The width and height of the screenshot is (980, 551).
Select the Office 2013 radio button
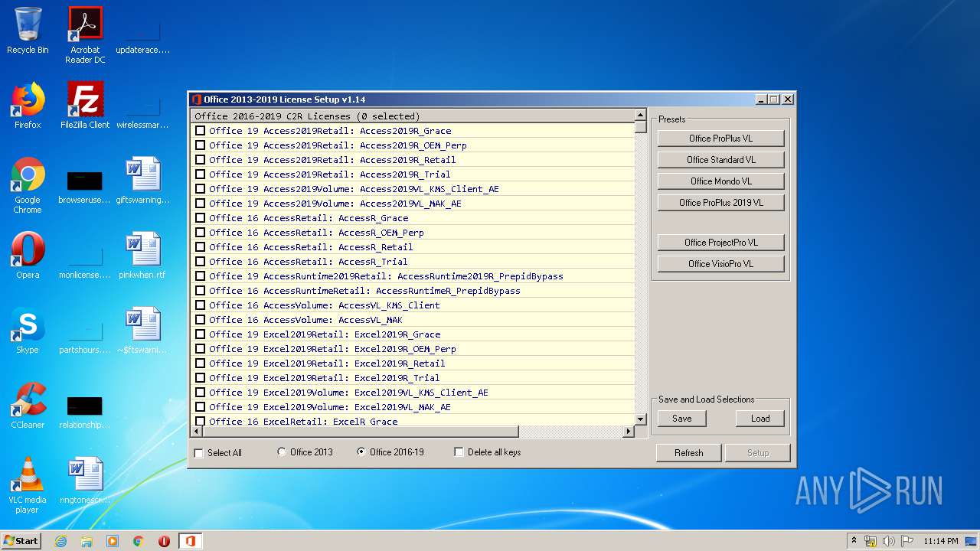(x=282, y=452)
